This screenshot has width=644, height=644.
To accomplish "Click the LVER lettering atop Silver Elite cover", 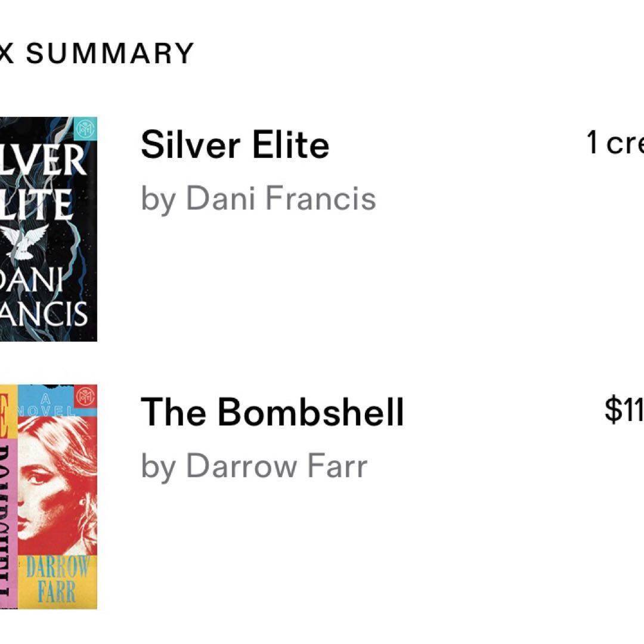I will tap(43, 159).
